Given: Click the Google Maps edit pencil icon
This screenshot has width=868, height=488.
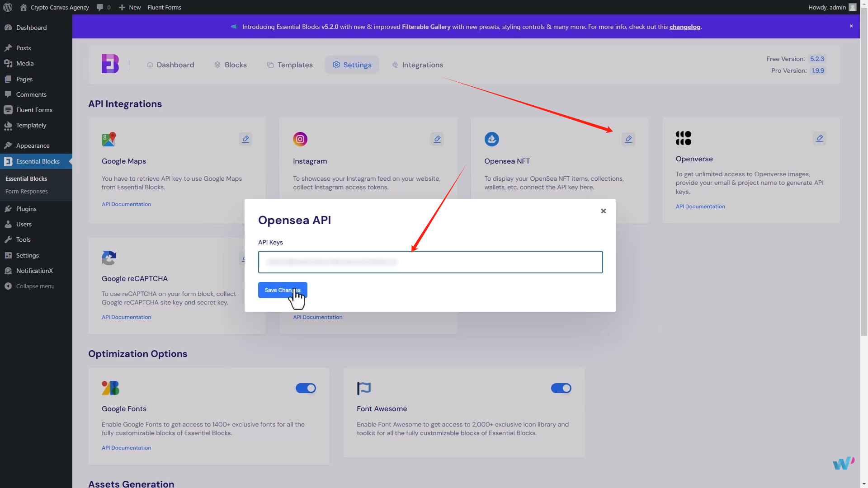Looking at the screenshot, I should tap(245, 139).
